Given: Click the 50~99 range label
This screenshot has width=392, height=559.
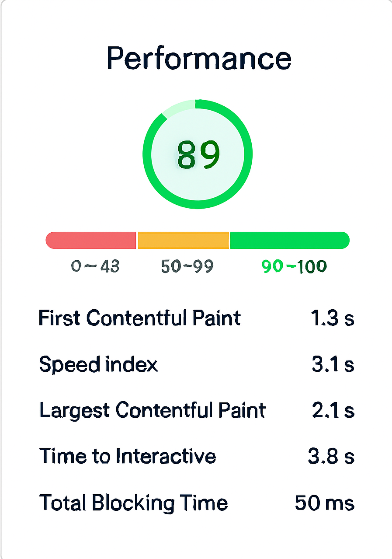Looking at the screenshot, I should pyautogui.click(x=187, y=266).
